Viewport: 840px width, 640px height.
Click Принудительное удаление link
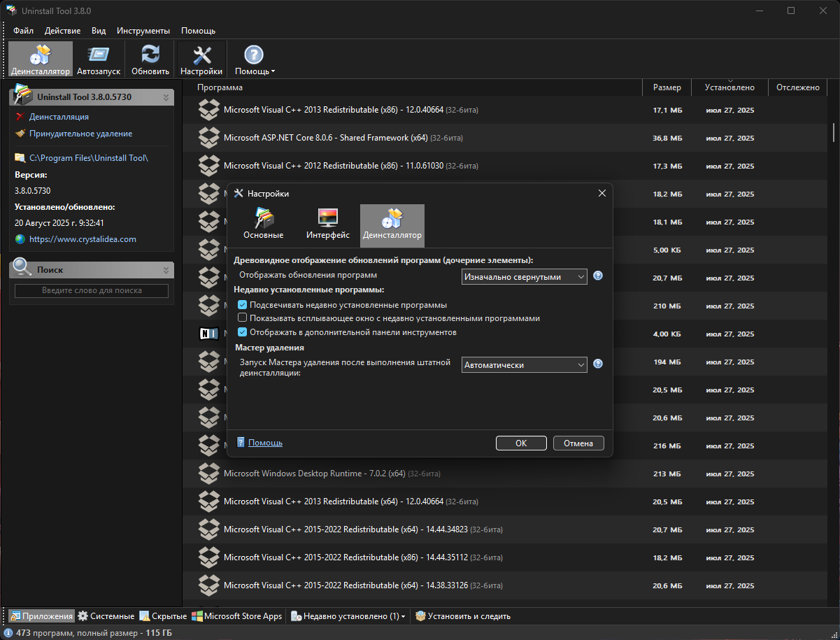click(x=80, y=134)
